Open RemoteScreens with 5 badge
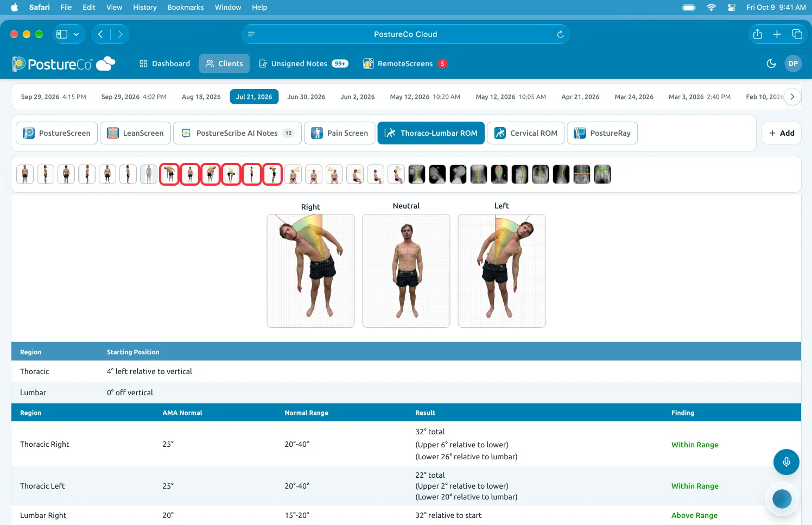Image resolution: width=812 pixels, height=525 pixels. click(x=405, y=64)
